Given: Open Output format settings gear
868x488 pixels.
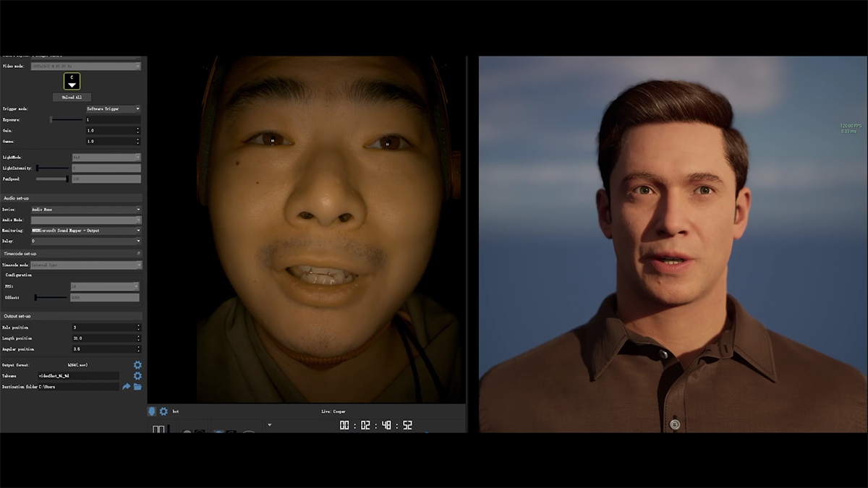Looking at the screenshot, I should coord(137,365).
